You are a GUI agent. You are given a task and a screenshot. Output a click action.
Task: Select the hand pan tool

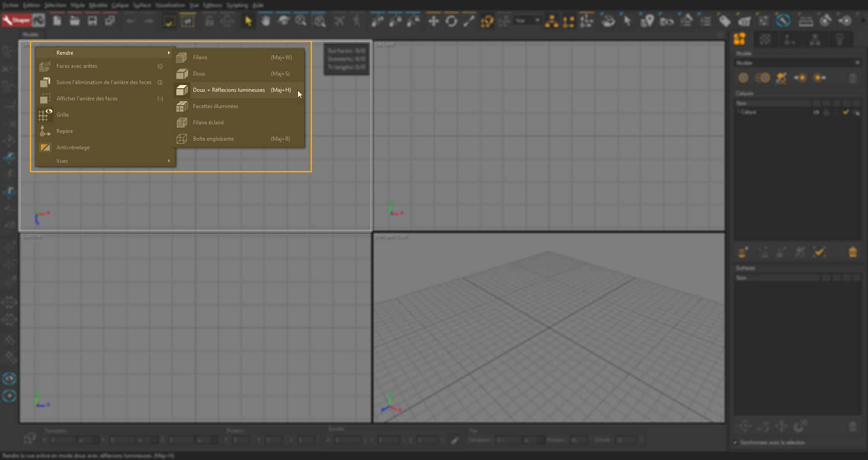[266, 21]
